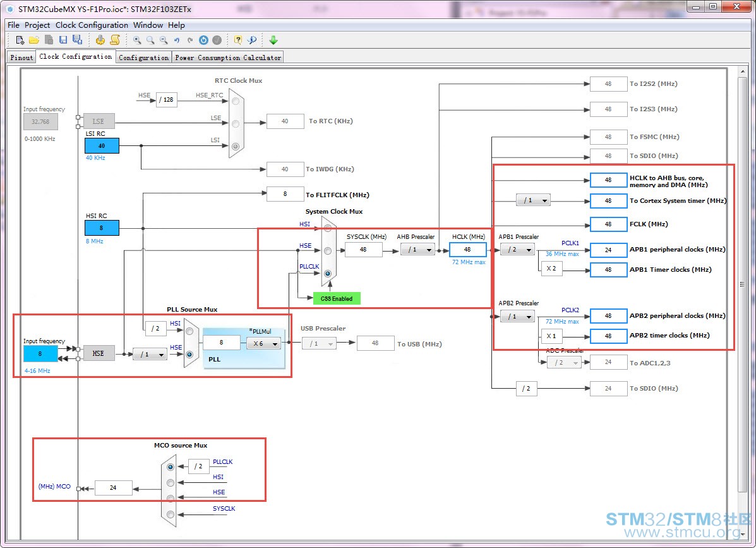This screenshot has width=756, height=548.
Task: Open the APB1 Prescaler dropdown
Action: [517, 250]
